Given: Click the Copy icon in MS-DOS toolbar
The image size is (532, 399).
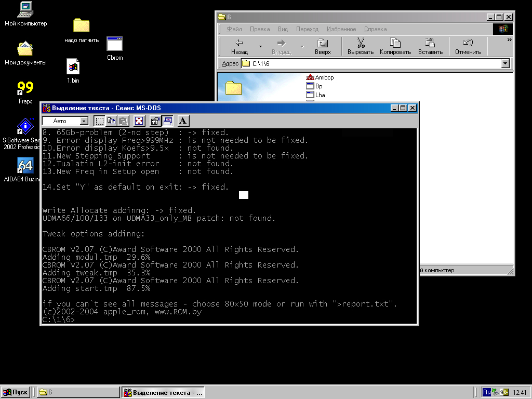Looking at the screenshot, I should [111, 121].
